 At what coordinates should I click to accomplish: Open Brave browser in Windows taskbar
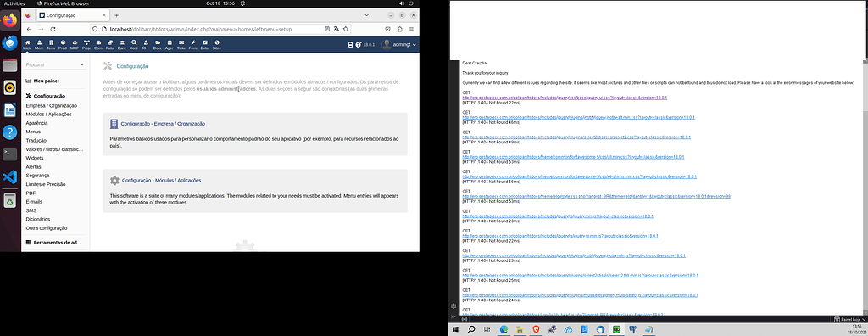tap(536, 329)
